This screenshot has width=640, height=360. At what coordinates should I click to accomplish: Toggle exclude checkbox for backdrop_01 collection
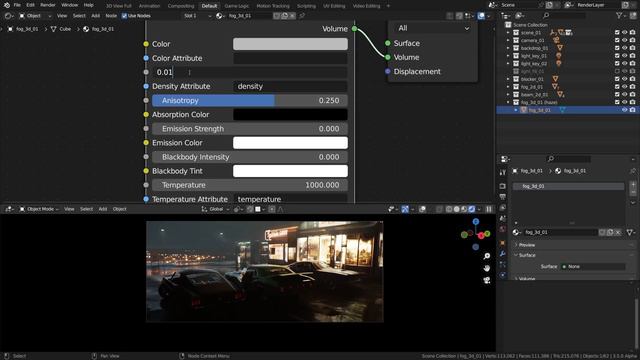coord(617,48)
